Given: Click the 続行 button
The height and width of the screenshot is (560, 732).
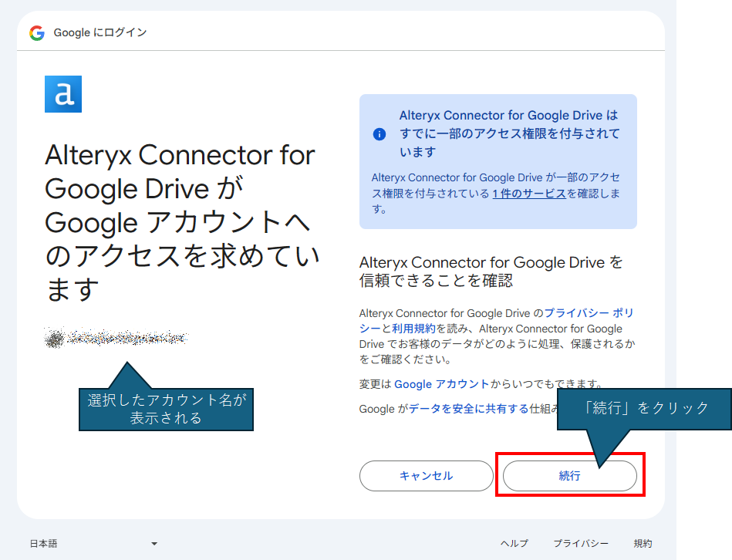Looking at the screenshot, I should pos(569,476).
